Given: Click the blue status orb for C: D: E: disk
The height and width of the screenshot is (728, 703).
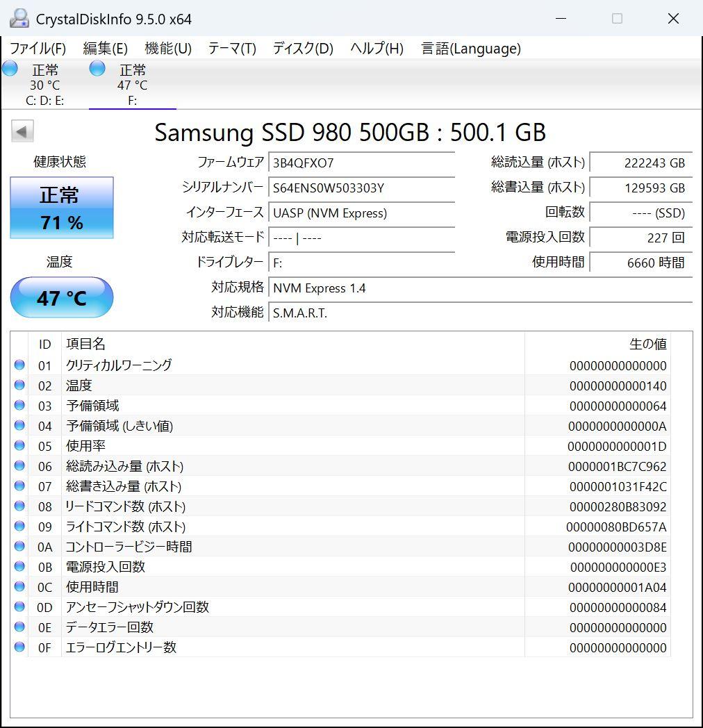Looking at the screenshot, I should [10, 68].
